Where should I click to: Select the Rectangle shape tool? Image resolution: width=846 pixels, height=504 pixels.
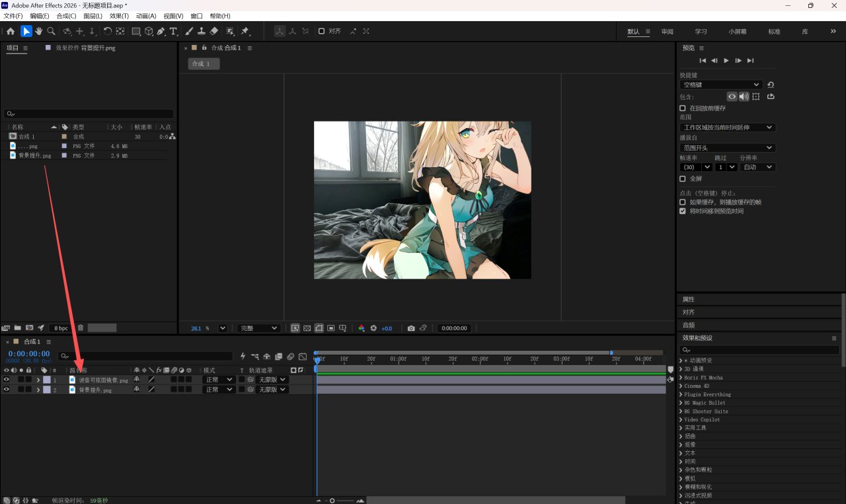[136, 31]
